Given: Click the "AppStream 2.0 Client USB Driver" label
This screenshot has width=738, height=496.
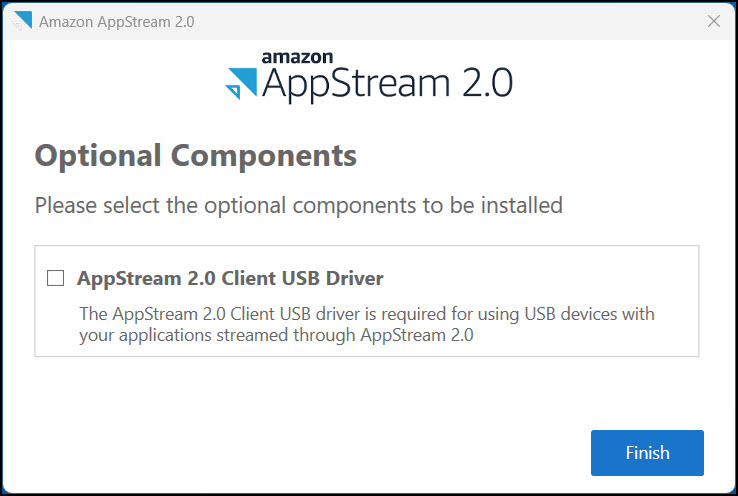Looking at the screenshot, I should coord(230,278).
